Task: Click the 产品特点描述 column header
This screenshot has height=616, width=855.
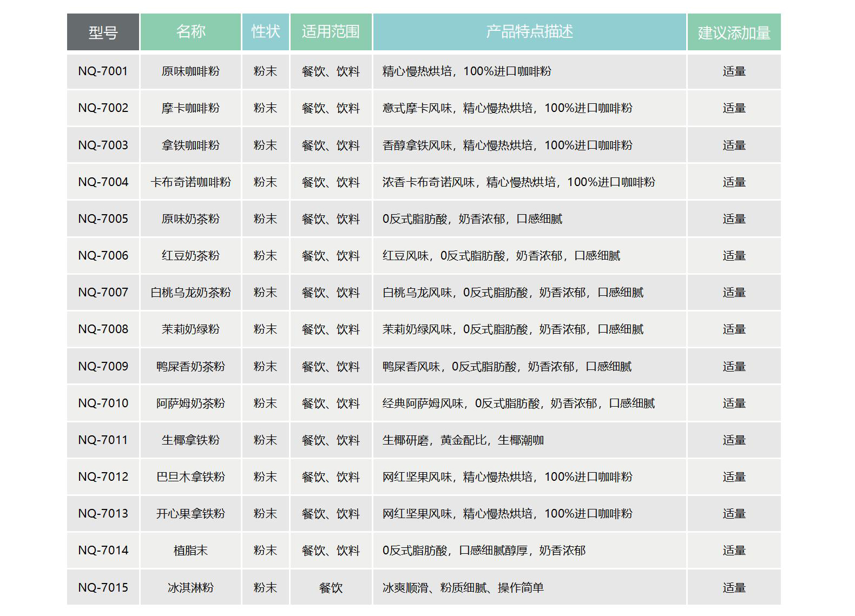Action: [530, 32]
